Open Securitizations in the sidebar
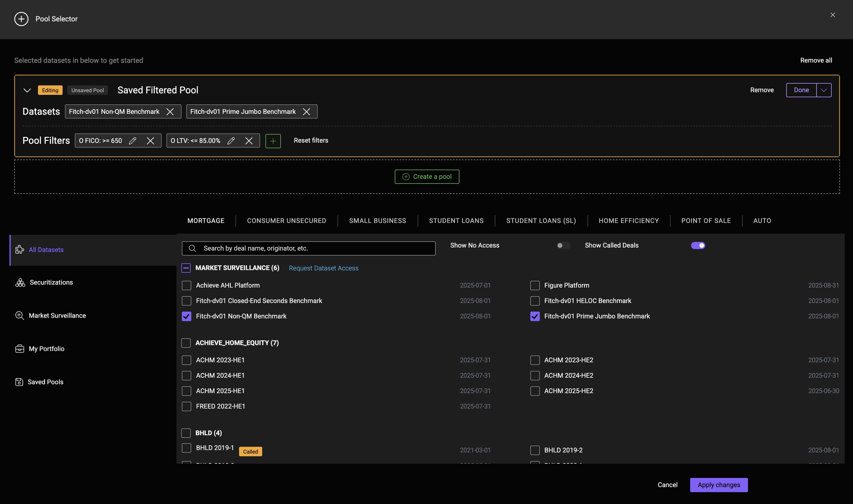The height and width of the screenshot is (504, 853). pos(51,282)
